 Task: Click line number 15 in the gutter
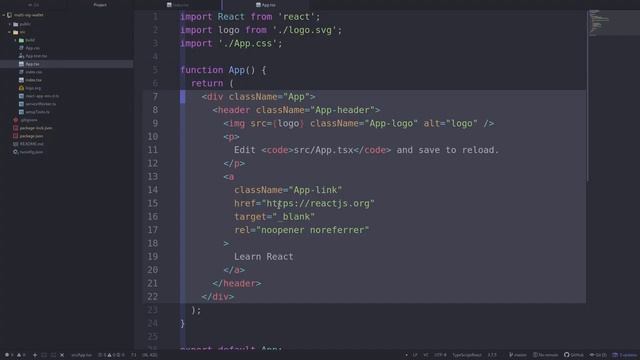(153, 203)
